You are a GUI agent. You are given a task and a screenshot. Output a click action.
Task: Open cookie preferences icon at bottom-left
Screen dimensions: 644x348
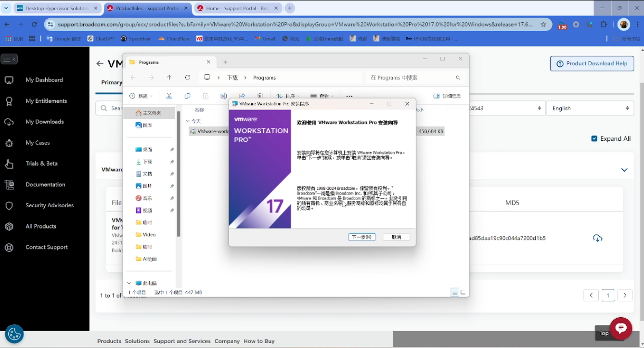[14, 334]
